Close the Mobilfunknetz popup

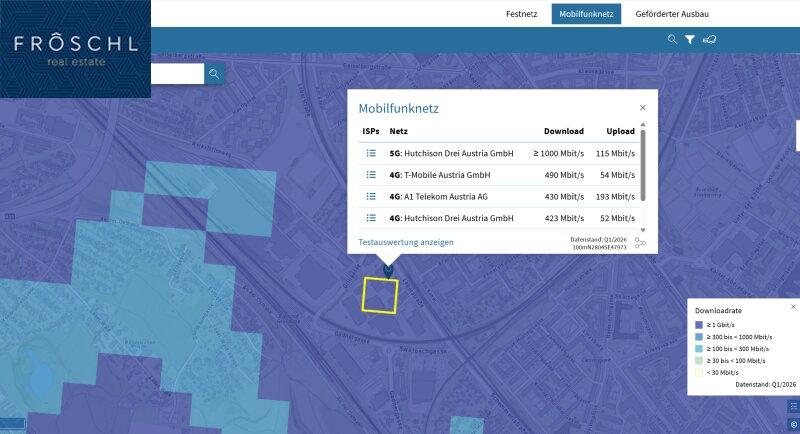coord(642,108)
